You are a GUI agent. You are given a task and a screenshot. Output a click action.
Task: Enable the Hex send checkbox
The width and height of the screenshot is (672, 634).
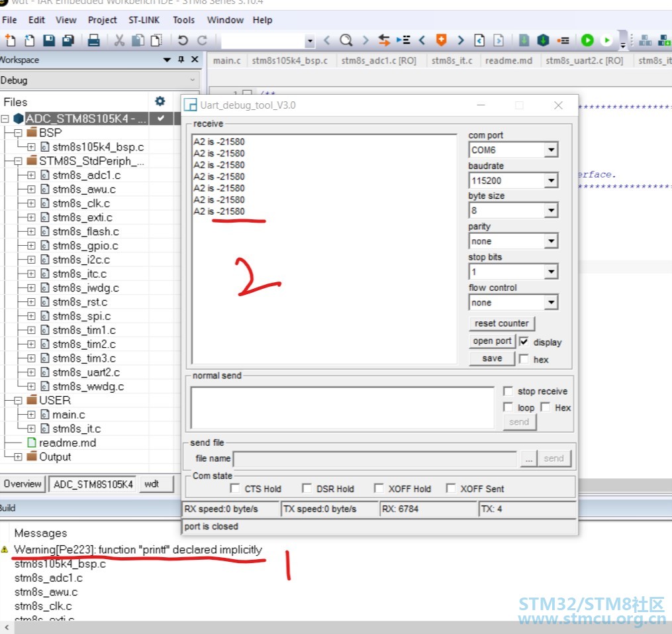pos(545,407)
